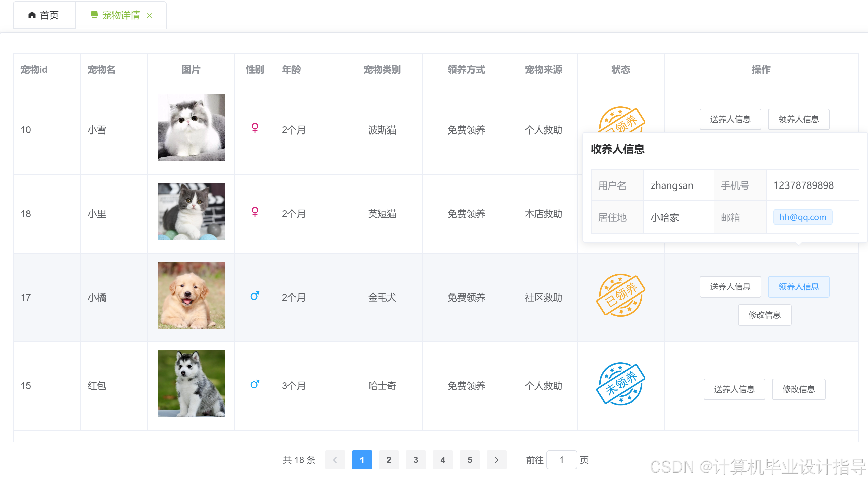Click the 小哈家 residence value

pos(665,218)
